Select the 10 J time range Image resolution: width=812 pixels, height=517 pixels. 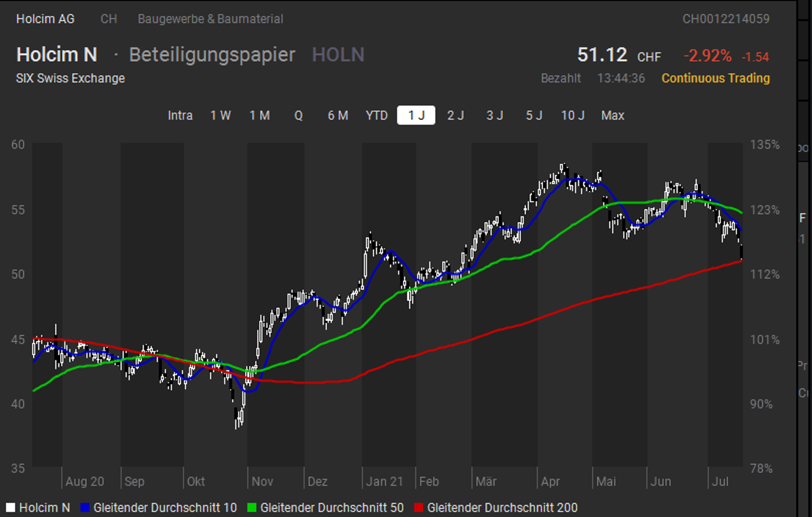(x=573, y=116)
